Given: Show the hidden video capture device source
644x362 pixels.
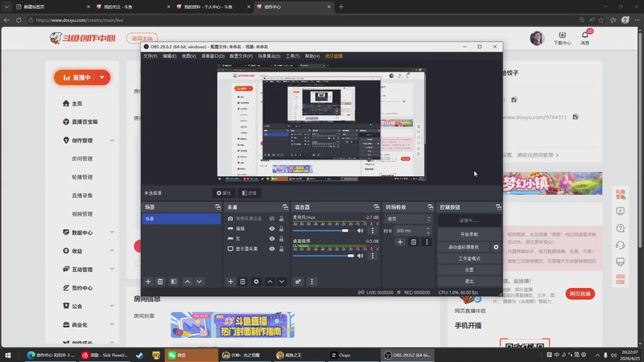Looking at the screenshot, I should [x=272, y=219].
